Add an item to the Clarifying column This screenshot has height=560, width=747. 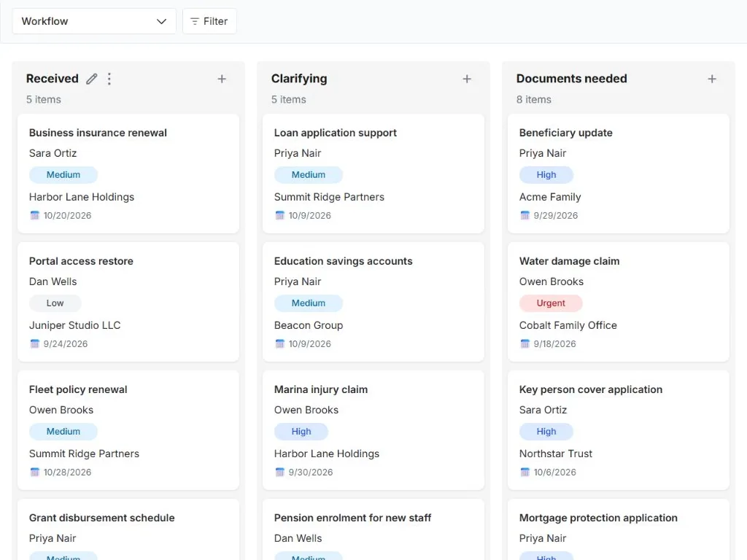tap(467, 79)
